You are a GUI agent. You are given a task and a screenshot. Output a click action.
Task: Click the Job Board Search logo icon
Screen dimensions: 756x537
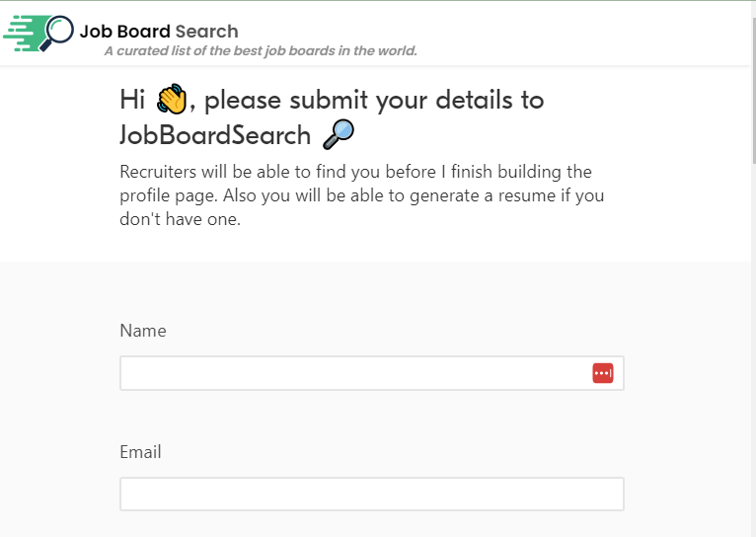pos(39,33)
